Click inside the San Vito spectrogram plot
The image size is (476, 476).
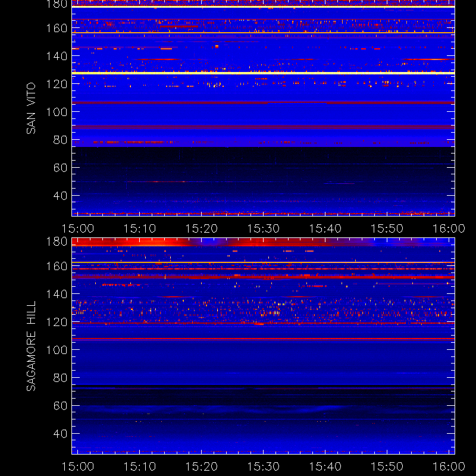point(263,108)
